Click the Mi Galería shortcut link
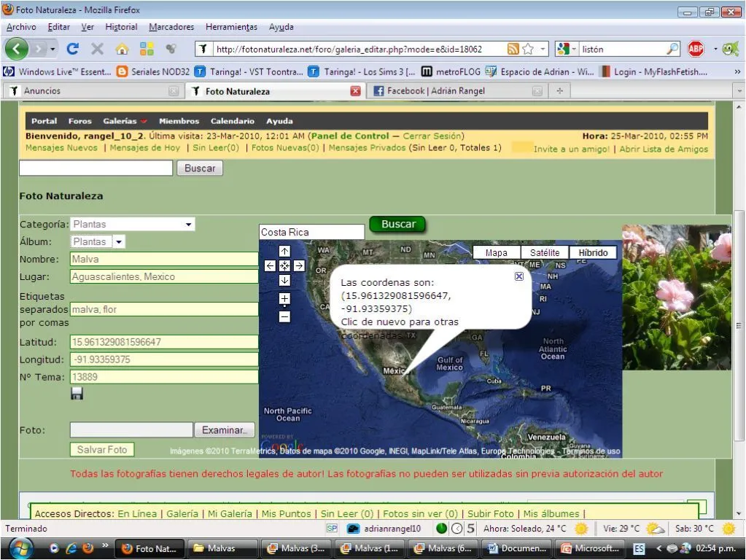This screenshot has height=560, width=746. [230, 513]
